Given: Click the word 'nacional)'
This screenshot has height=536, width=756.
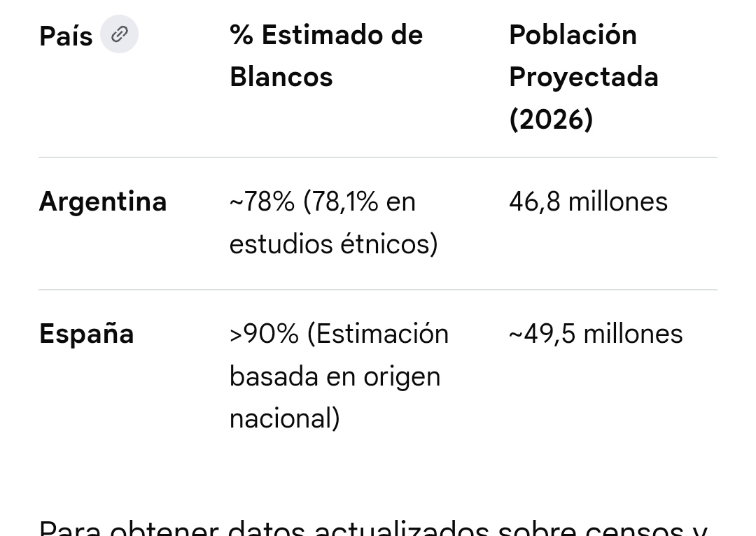Looking at the screenshot, I should (285, 418).
